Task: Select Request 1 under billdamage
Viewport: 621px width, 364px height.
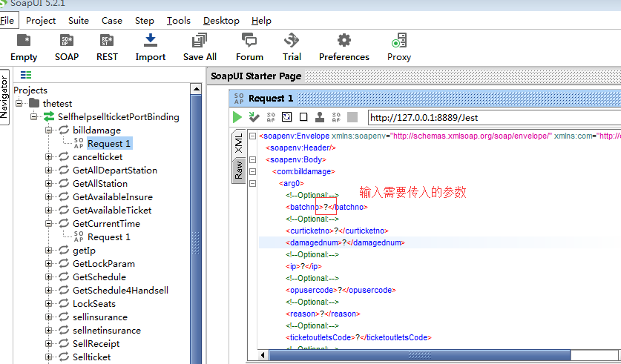Action: coord(109,143)
